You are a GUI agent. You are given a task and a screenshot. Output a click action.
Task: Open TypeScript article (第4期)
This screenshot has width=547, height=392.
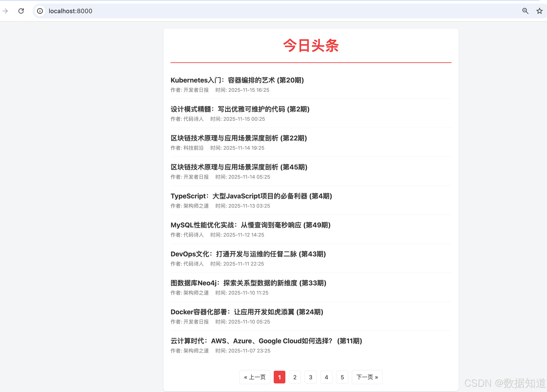[x=251, y=196]
